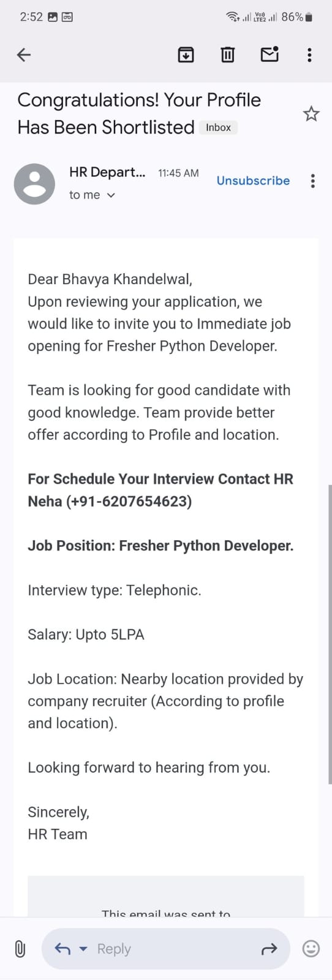Attach a file with paperclip icon
Image resolution: width=332 pixels, height=980 pixels.
20,949
